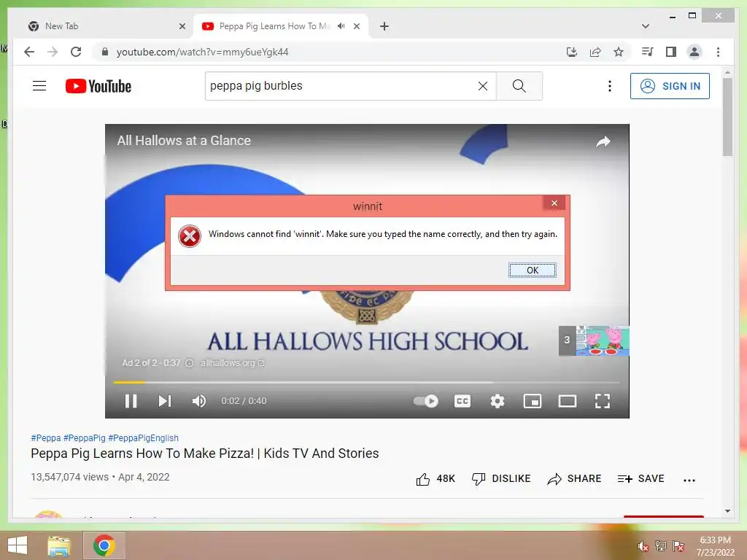The height and width of the screenshot is (560, 747).
Task: Select the Peppa Pig Learns How To tab
Action: click(x=275, y=26)
